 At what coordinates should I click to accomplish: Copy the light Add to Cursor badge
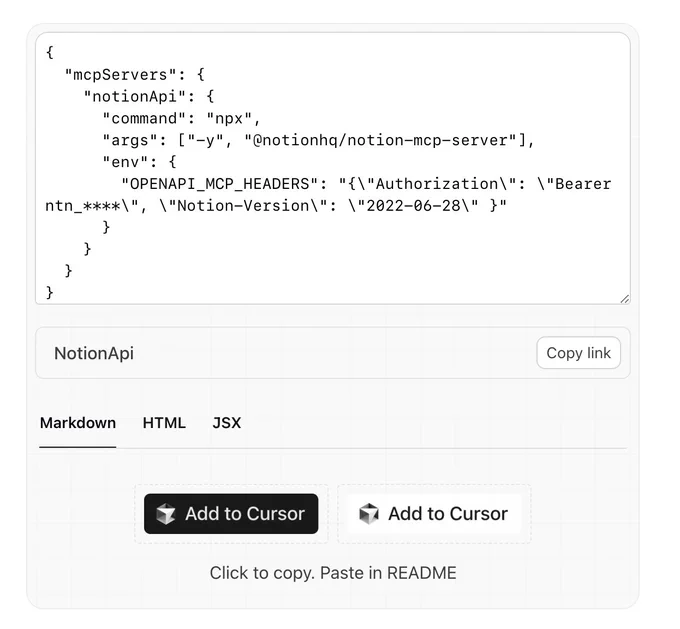(434, 514)
